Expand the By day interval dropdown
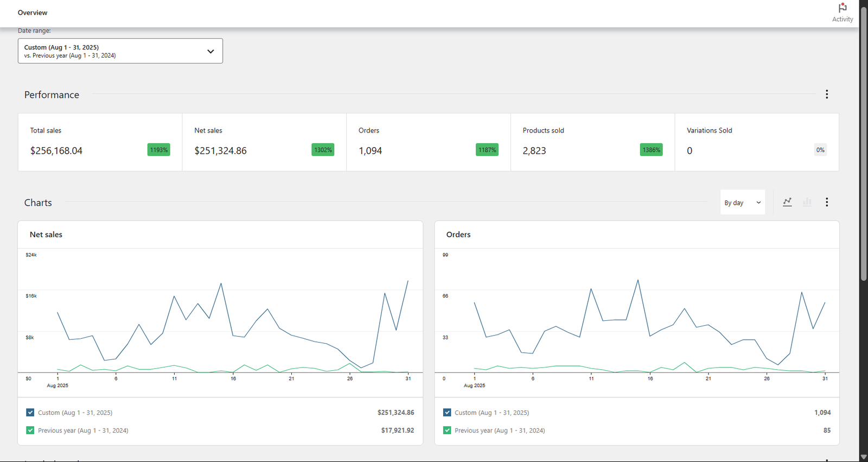This screenshot has width=868, height=462. (742, 202)
